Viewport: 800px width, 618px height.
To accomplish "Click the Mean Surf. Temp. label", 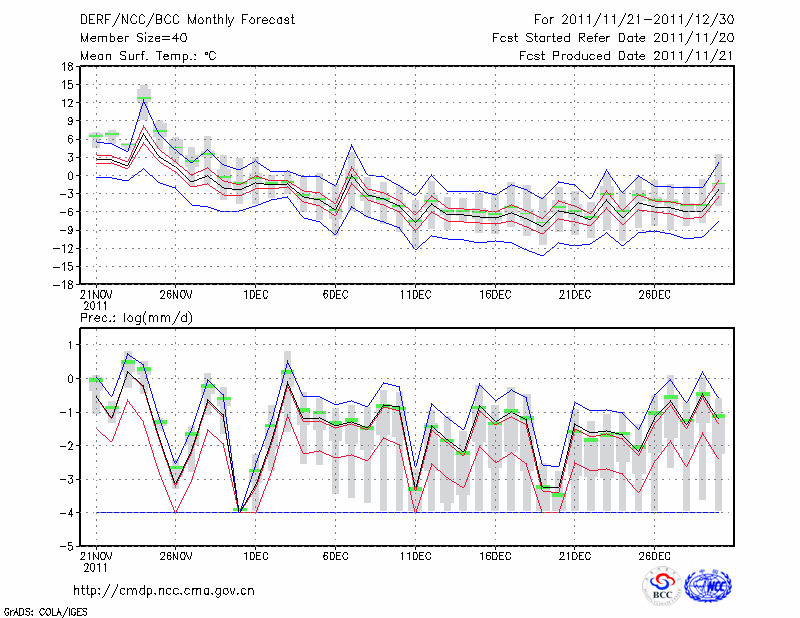I will (148, 55).
